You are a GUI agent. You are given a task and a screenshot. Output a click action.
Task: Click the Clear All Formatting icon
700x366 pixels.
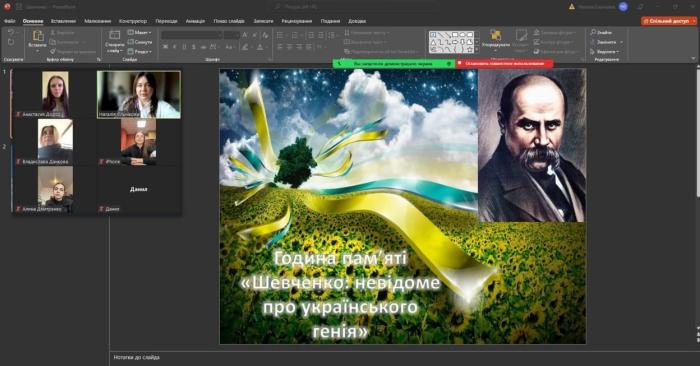click(266, 35)
